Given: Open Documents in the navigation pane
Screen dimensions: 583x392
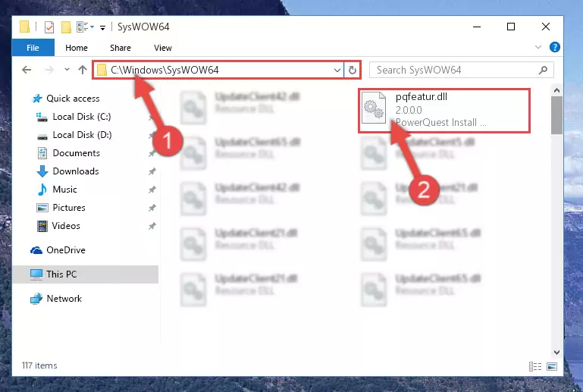Looking at the screenshot, I should coord(76,153).
